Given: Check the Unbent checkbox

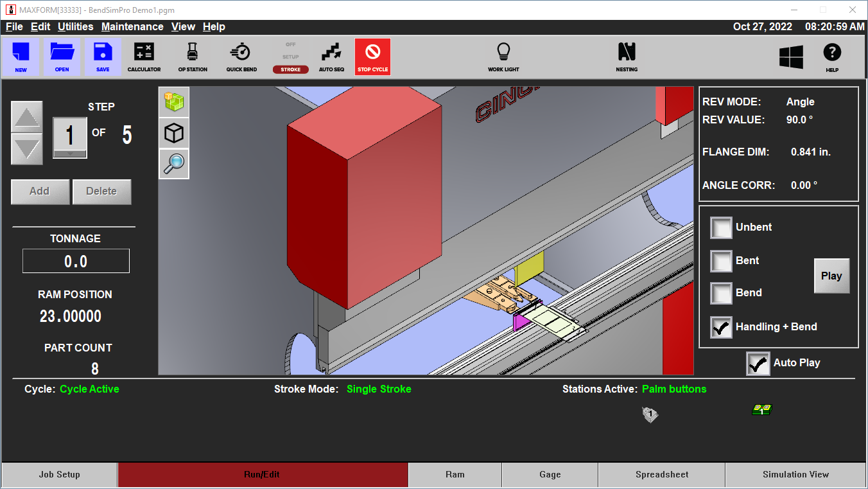Looking at the screenshot, I should tap(721, 227).
